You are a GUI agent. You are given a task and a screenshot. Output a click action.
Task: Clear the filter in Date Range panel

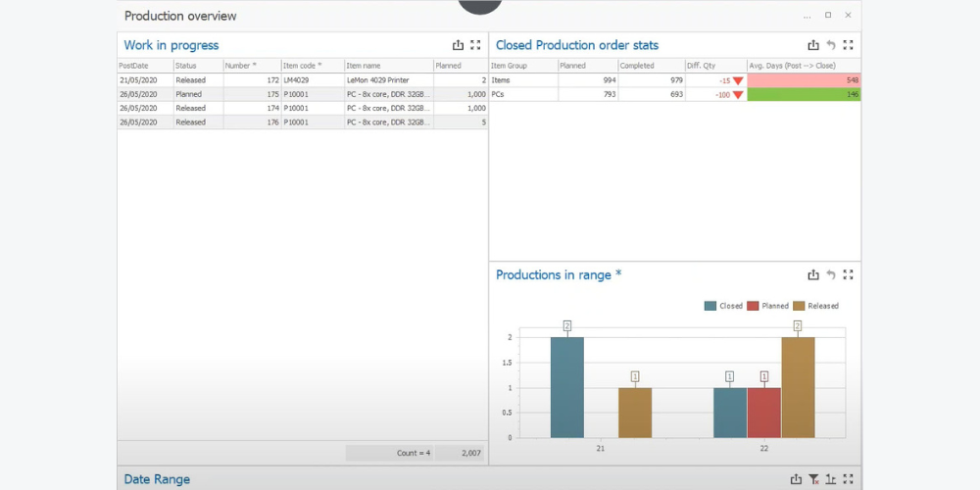(813, 479)
